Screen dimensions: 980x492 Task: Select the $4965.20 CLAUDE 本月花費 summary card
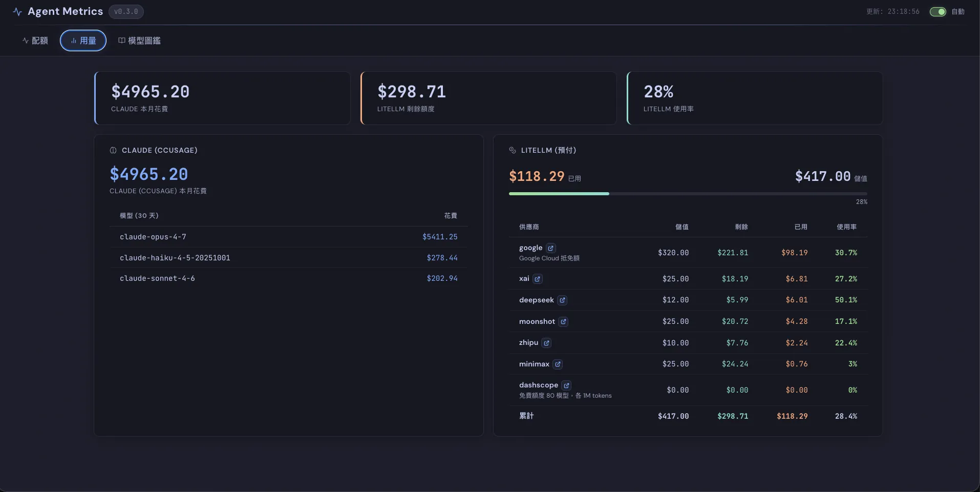click(x=223, y=98)
